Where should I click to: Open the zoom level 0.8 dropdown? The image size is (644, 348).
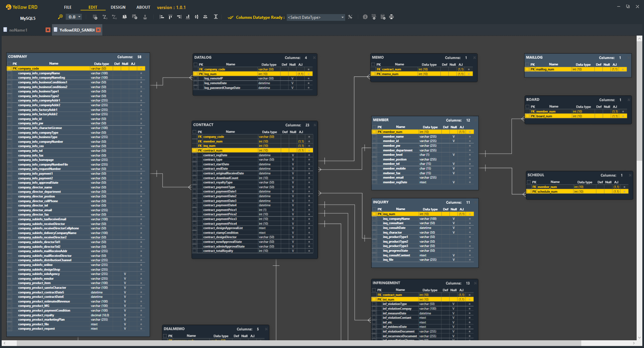74,17
